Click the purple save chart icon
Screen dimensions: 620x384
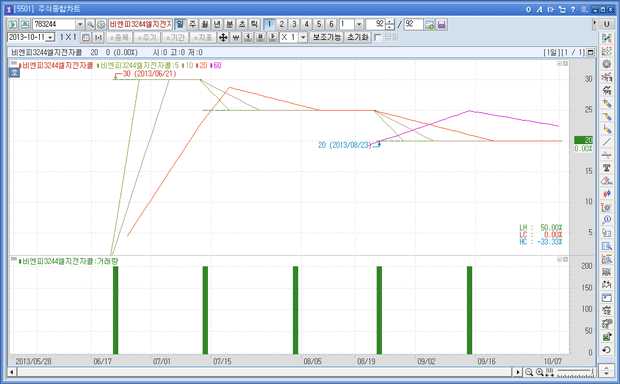(442, 25)
